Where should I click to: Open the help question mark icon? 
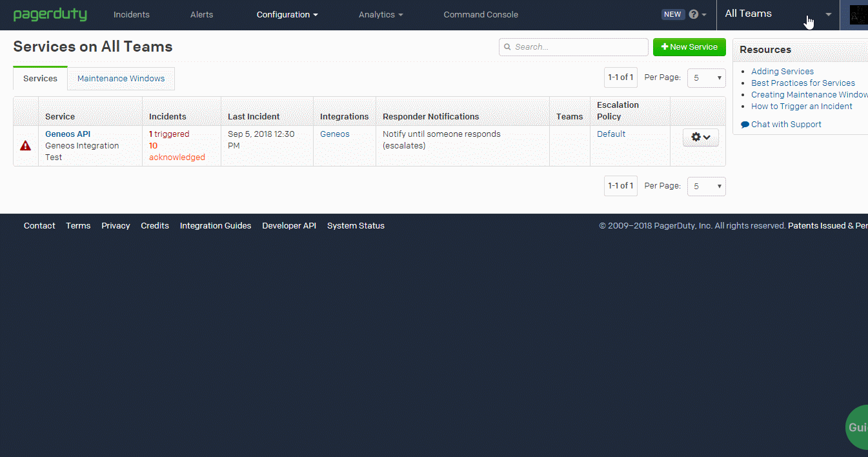[694, 14]
